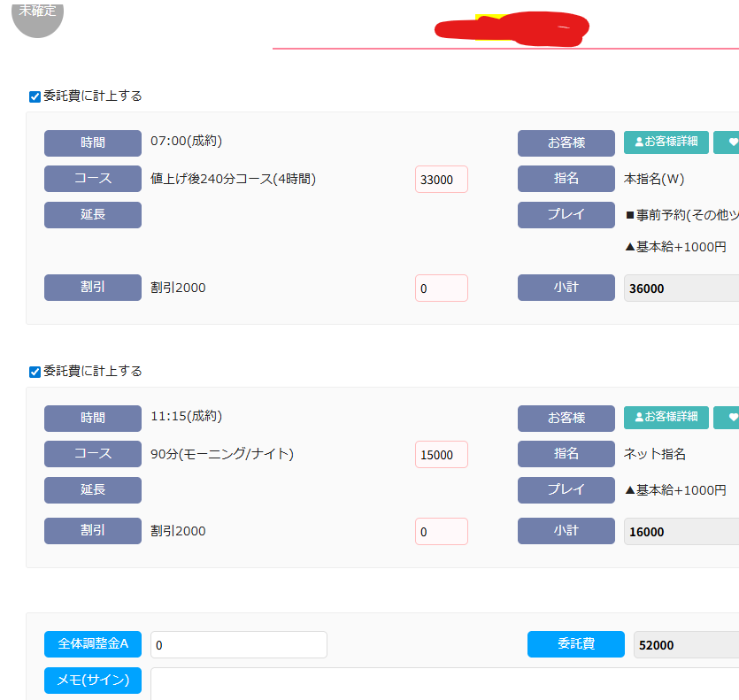This screenshot has width=739, height=700.
Task: Open customer details for the 11:15 booking
Action: [x=666, y=417]
